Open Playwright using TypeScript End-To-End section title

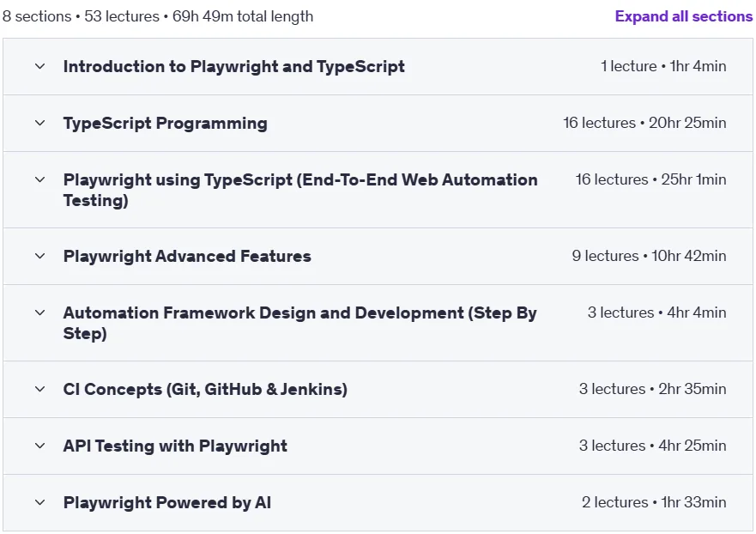pyautogui.click(x=300, y=190)
